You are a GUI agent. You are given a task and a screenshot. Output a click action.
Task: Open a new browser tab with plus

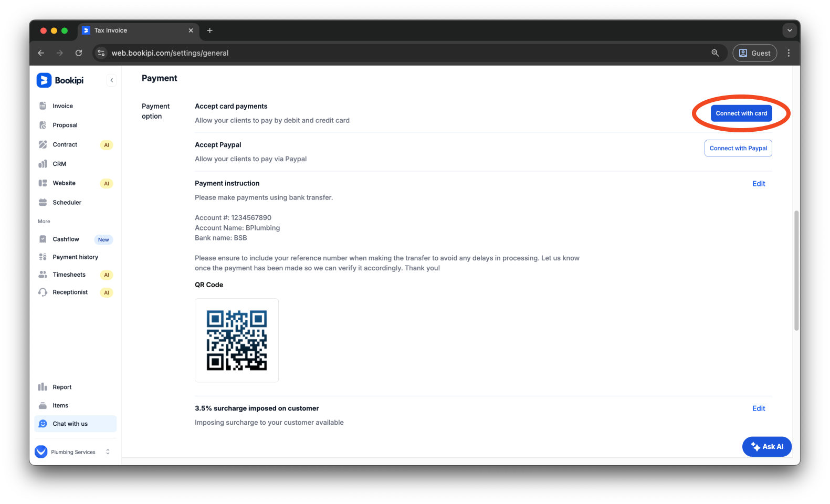click(x=210, y=30)
